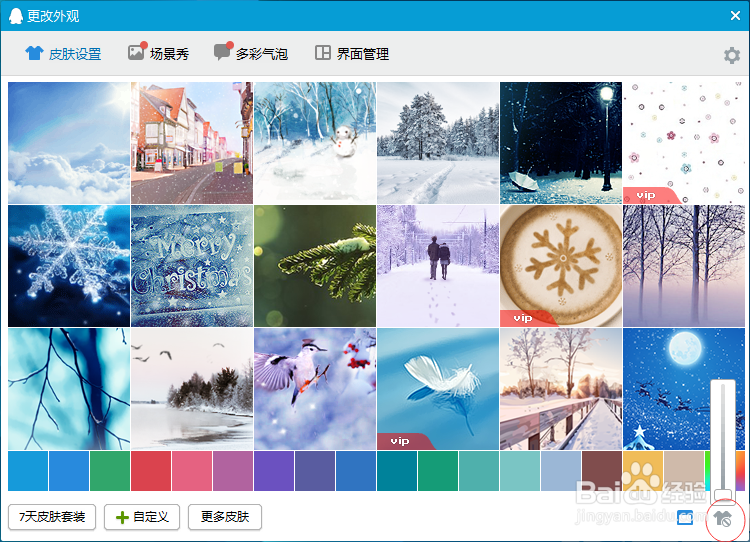Select the blue ice snowflake skin
The height and width of the screenshot is (542, 750).
point(69,266)
